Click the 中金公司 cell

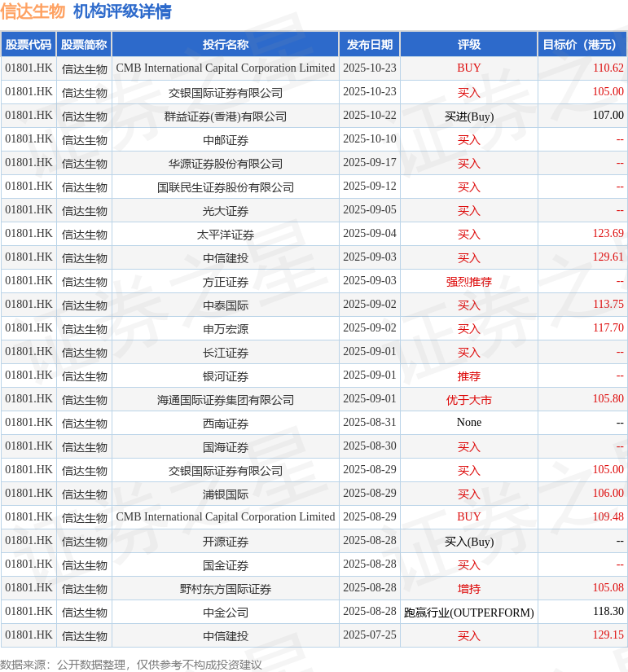tap(226, 612)
